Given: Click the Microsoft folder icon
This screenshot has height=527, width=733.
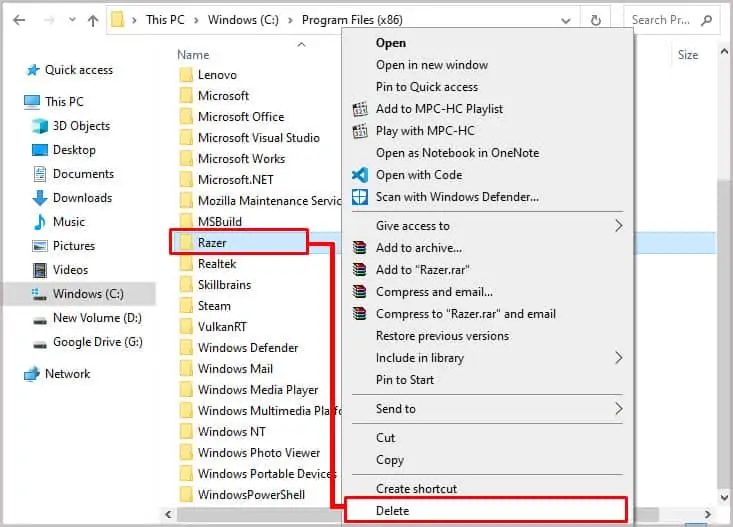Looking at the screenshot, I should click(x=186, y=96).
